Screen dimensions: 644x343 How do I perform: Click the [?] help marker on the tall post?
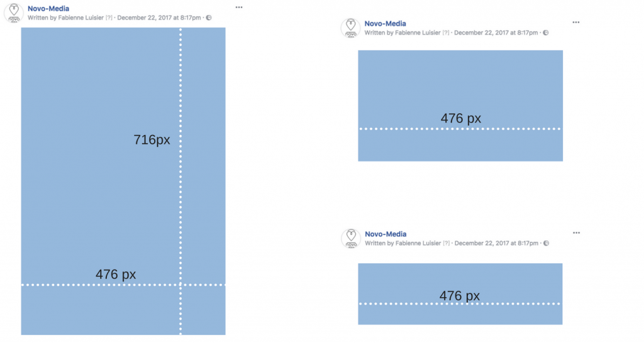(109, 18)
